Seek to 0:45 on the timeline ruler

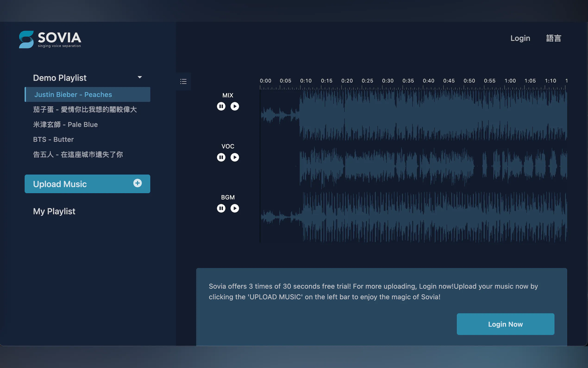click(x=449, y=81)
